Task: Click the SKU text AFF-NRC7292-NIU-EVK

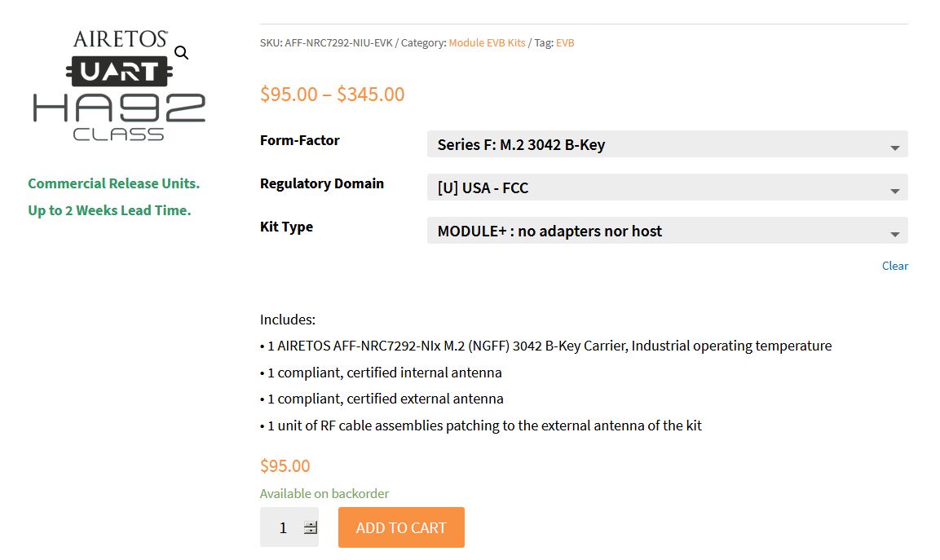Action: [x=338, y=42]
